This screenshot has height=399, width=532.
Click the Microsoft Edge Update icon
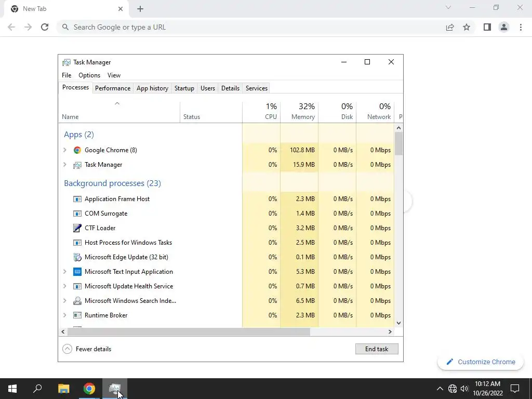(x=77, y=257)
